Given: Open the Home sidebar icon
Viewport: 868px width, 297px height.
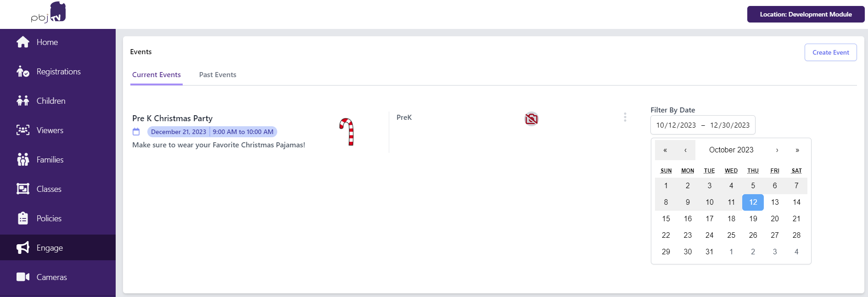Looking at the screenshot, I should [23, 42].
